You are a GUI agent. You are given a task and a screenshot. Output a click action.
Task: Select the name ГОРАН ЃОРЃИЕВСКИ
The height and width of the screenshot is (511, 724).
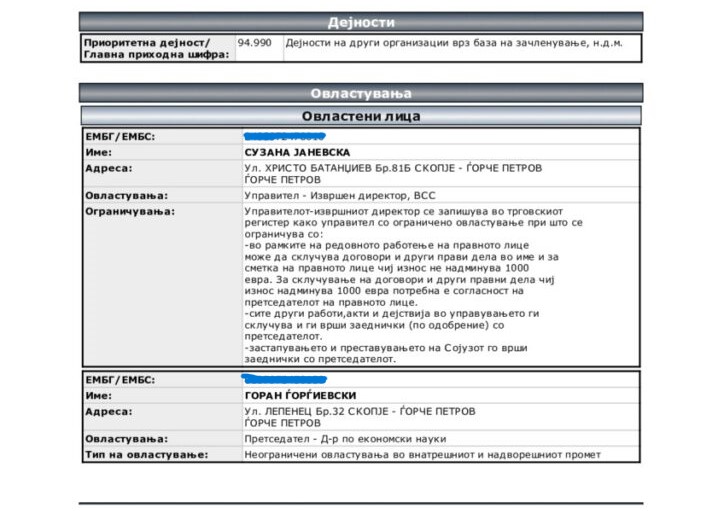pos(300,396)
